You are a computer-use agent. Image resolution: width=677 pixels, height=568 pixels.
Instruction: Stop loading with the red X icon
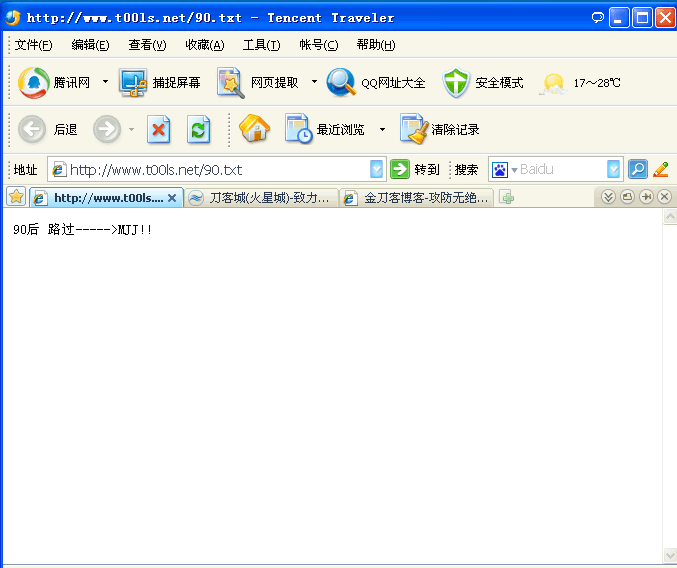(x=158, y=129)
